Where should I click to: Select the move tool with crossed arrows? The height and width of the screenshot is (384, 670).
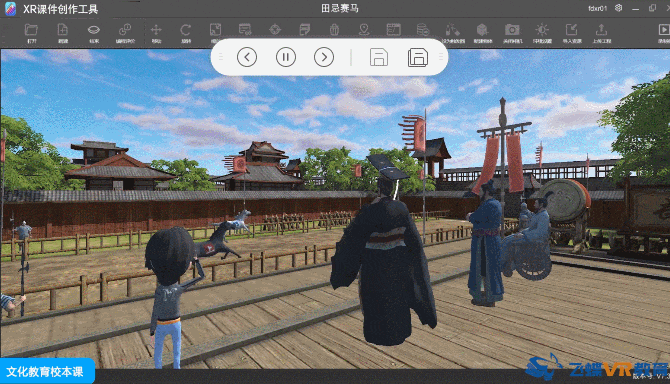coord(156,30)
